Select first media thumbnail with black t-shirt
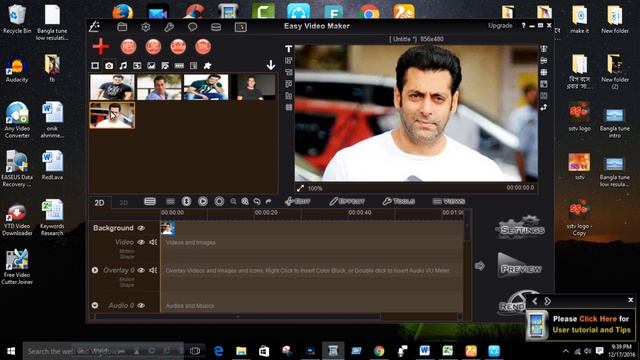The width and height of the screenshot is (640, 360). [x=112, y=87]
